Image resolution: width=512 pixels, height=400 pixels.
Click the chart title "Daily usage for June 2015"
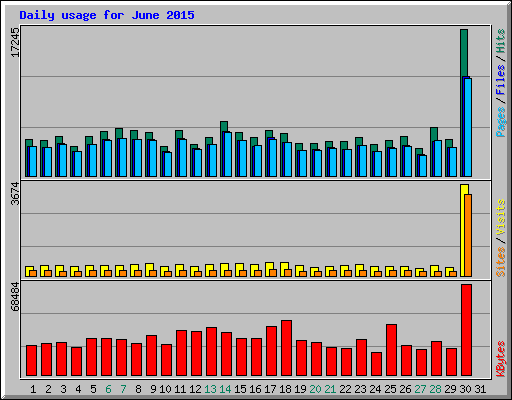(107, 15)
